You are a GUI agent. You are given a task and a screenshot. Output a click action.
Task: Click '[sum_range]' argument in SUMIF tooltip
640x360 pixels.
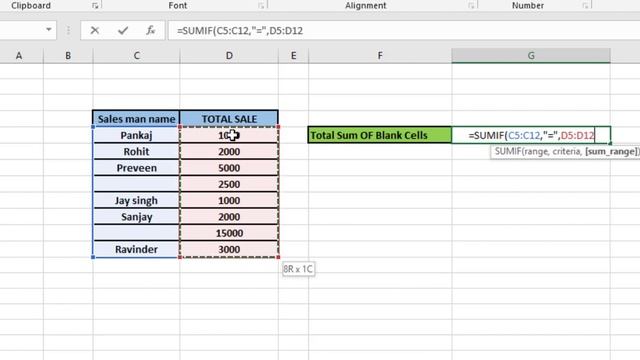(x=611, y=151)
